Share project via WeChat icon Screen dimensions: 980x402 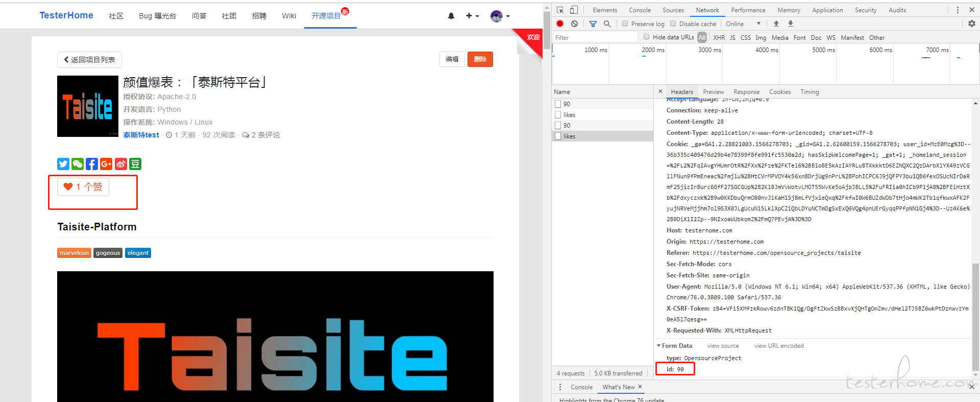(x=78, y=164)
